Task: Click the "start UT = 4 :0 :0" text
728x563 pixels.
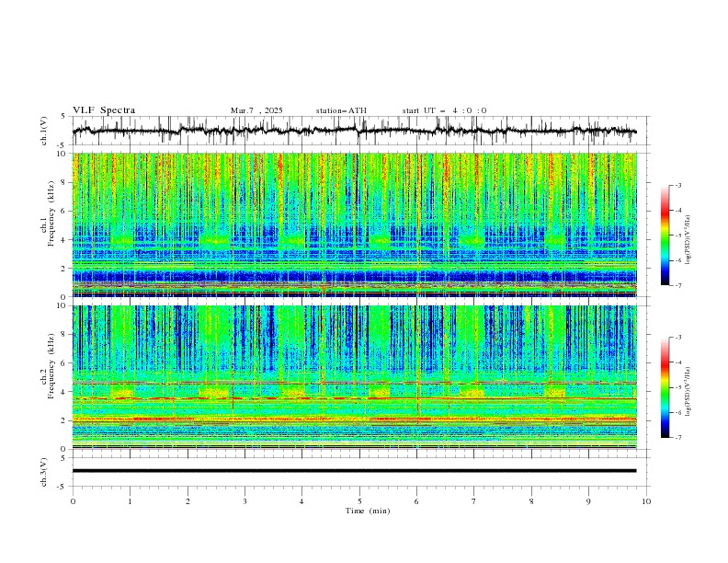Action: point(444,110)
